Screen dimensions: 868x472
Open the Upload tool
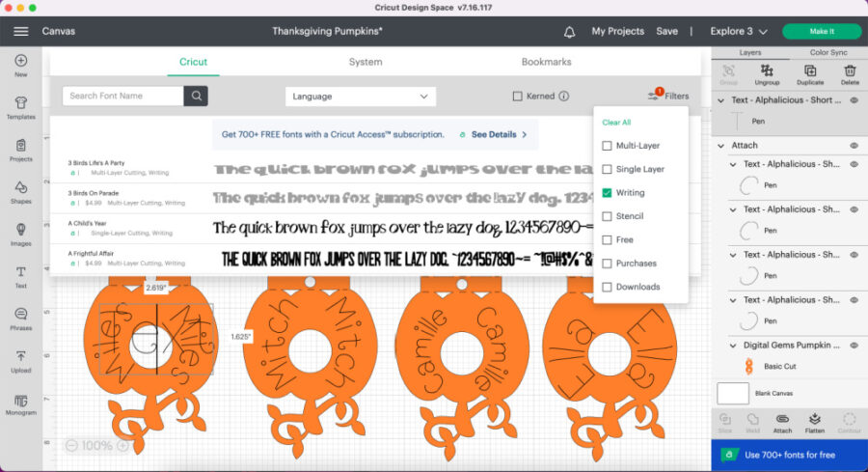[20, 361]
